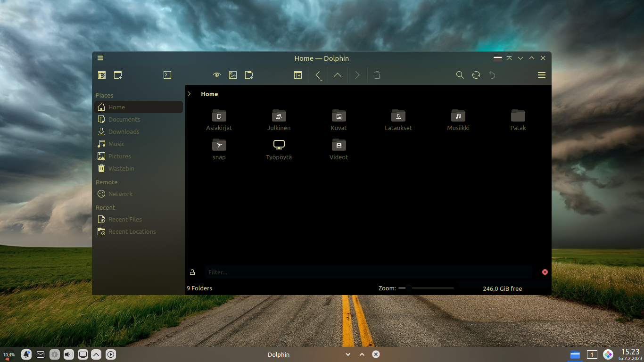644x362 pixels.
Task: Split the view with split icon
Action: [298, 75]
